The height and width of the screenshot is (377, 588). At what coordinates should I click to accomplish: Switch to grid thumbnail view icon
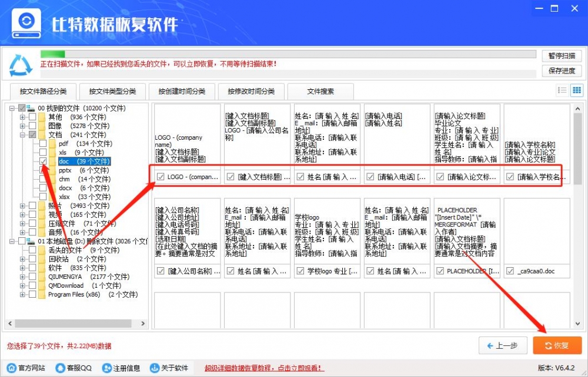click(576, 90)
